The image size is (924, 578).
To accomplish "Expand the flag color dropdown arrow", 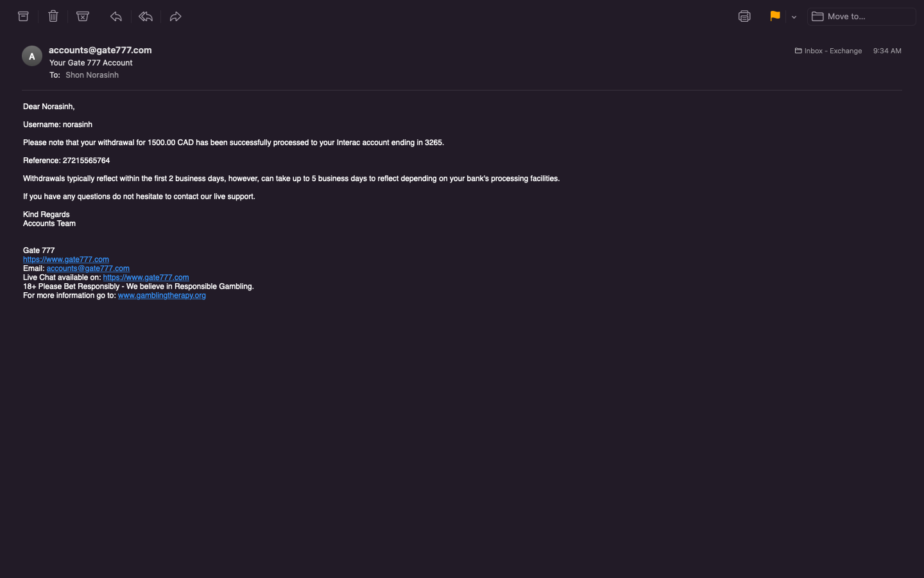I will coord(794,17).
